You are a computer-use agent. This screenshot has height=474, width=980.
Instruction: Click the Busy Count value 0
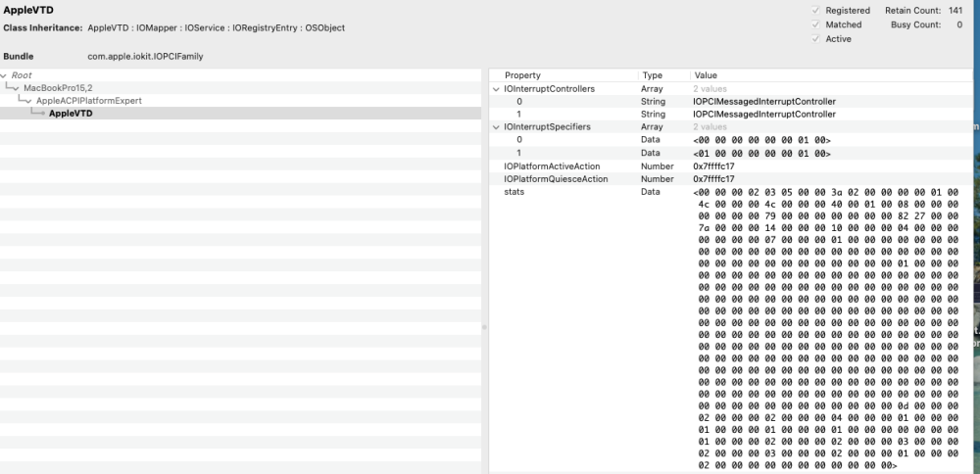point(959,25)
